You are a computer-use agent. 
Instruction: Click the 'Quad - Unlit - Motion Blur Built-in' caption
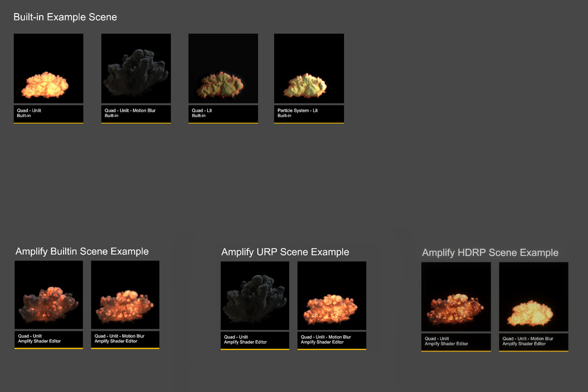click(136, 114)
